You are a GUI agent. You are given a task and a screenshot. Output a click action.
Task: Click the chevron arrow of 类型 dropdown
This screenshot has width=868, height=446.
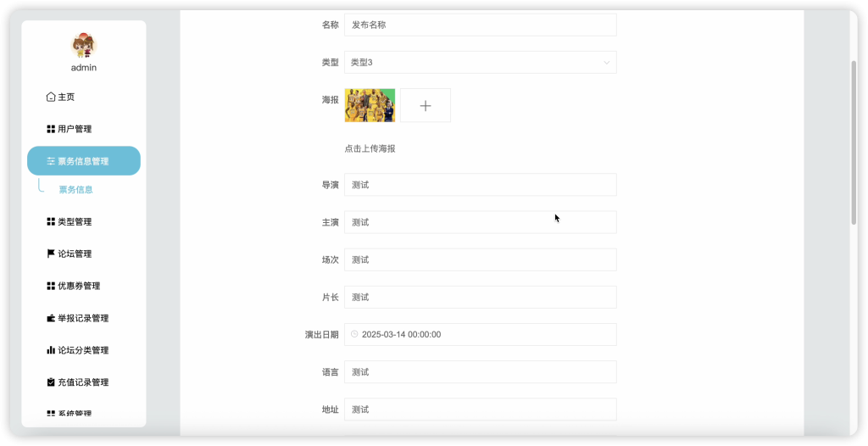[607, 63]
